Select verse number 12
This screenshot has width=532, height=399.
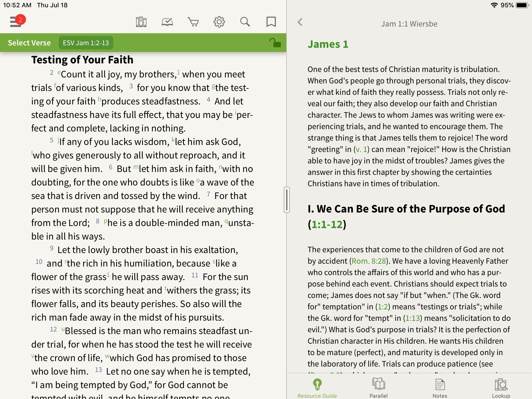tap(54, 329)
